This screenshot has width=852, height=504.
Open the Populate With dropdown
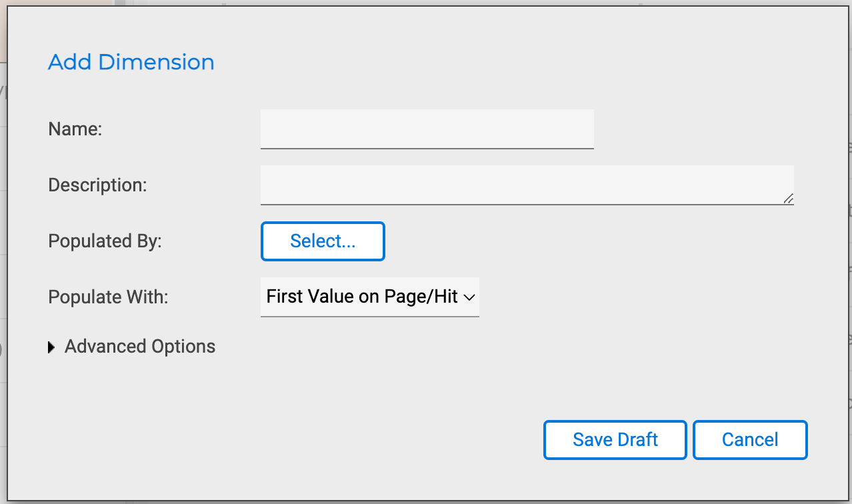[x=369, y=297]
